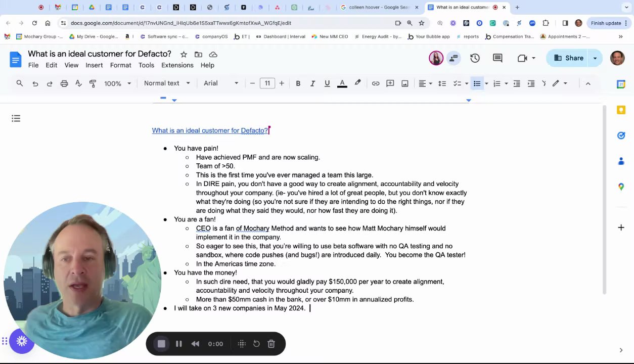
Task: Delete the recording with trash icon
Action: click(x=271, y=344)
